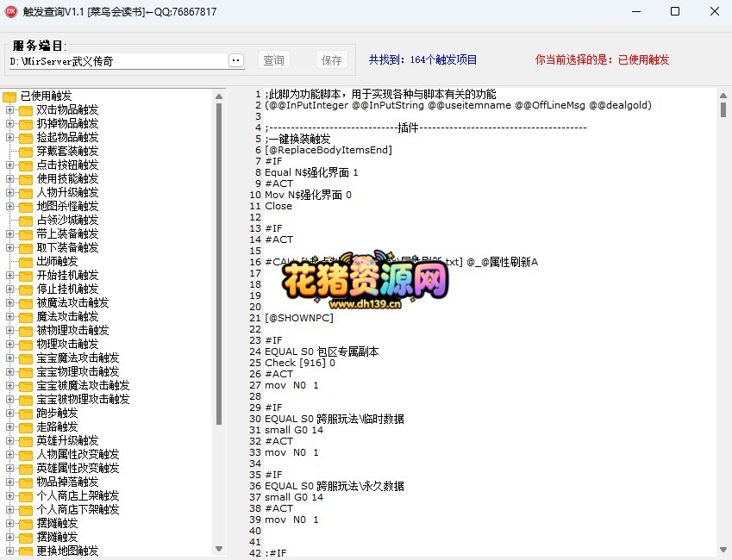Click the tree panel scroll-up arrow
This screenshot has width=732, height=560.
point(219,96)
